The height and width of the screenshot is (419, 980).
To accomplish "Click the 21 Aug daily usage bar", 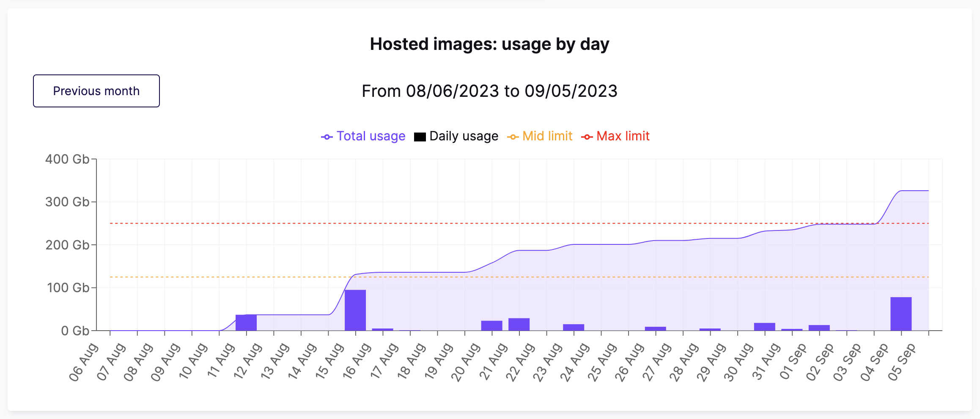I will point(492,326).
